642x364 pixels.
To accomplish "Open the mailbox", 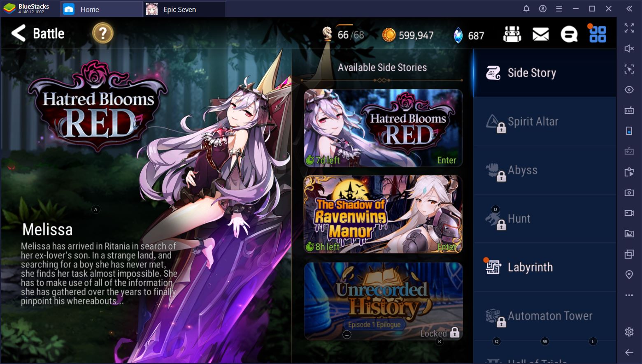I will coord(540,35).
